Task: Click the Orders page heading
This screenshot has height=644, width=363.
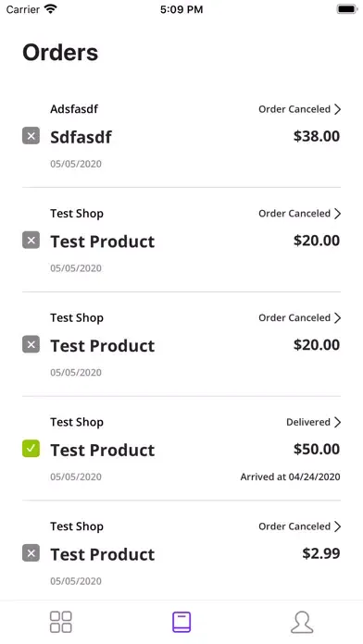Action: click(60, 53)
